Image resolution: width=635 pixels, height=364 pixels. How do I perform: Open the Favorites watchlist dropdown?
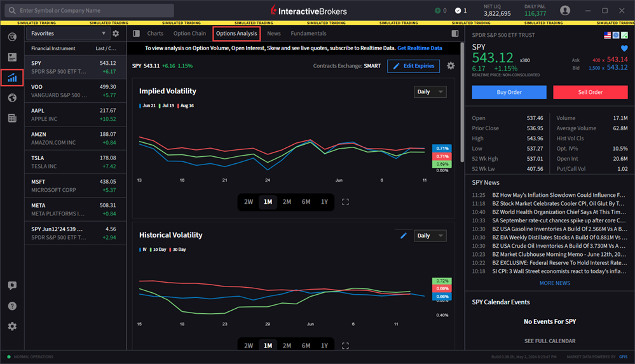[67, 34]
